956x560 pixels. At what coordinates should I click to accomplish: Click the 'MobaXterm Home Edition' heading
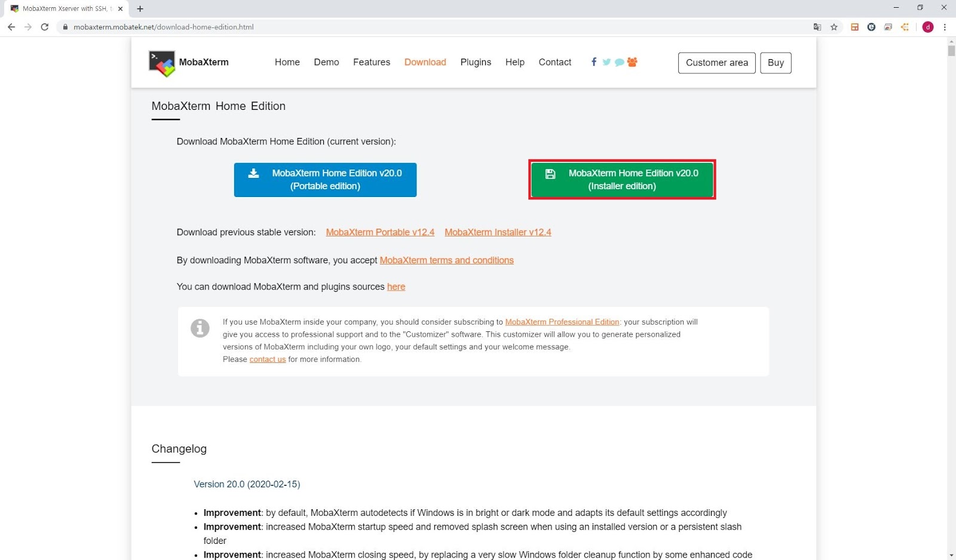[219, 106]
